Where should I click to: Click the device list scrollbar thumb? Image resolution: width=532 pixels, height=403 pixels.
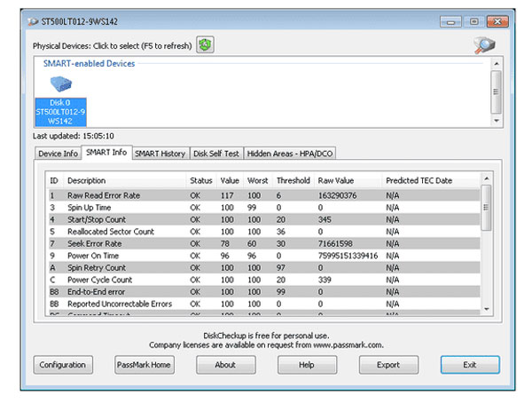497,91
